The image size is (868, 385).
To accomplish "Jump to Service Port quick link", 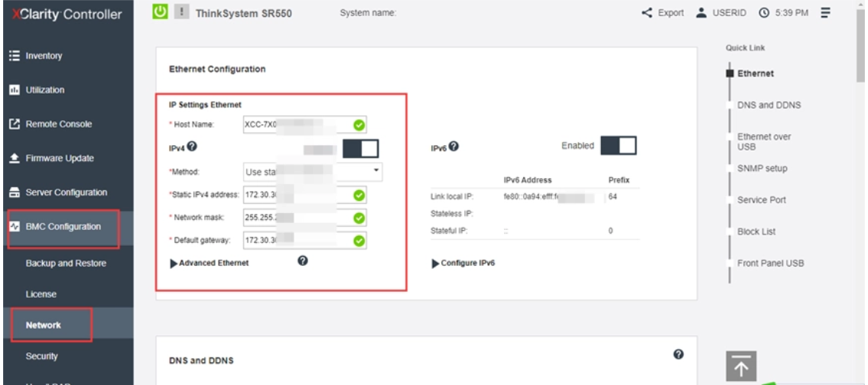I will click(x=761, y=199).
